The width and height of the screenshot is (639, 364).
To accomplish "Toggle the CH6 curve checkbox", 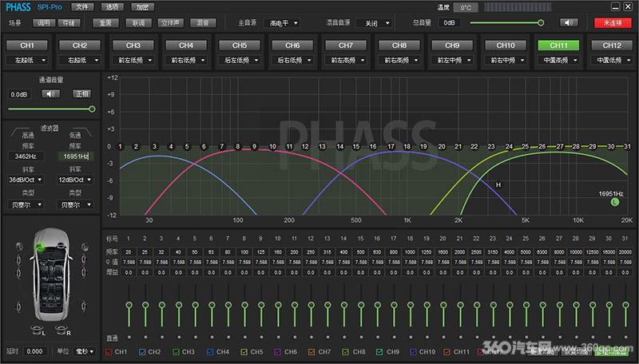I will (277, 352).
